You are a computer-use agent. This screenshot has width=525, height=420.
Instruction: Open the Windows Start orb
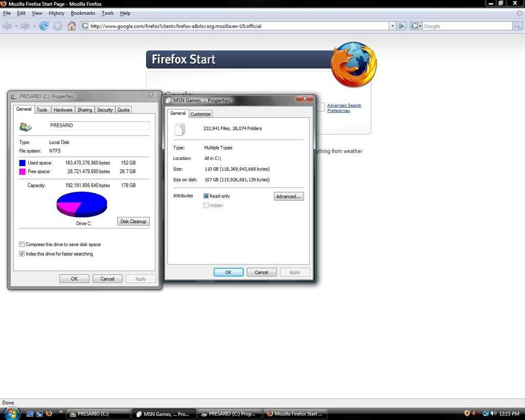coord(11,413)
